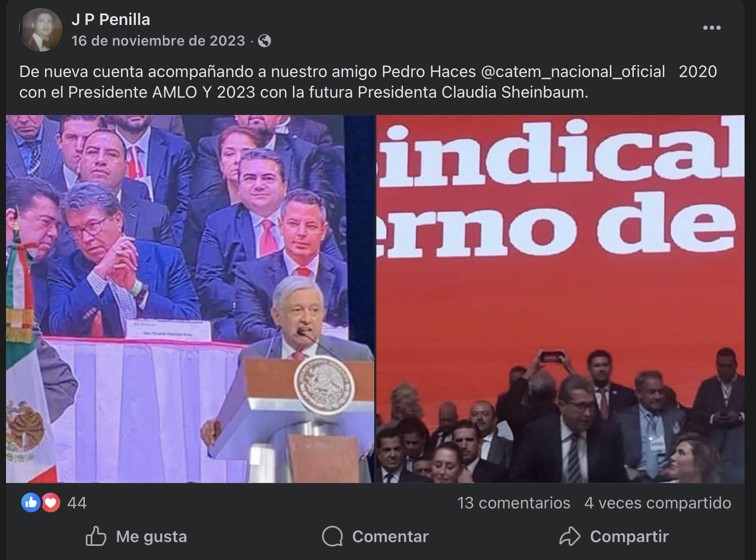
Task: Open the post date 16 de noviembre de 2023
Action: click(x=158, y=41)
